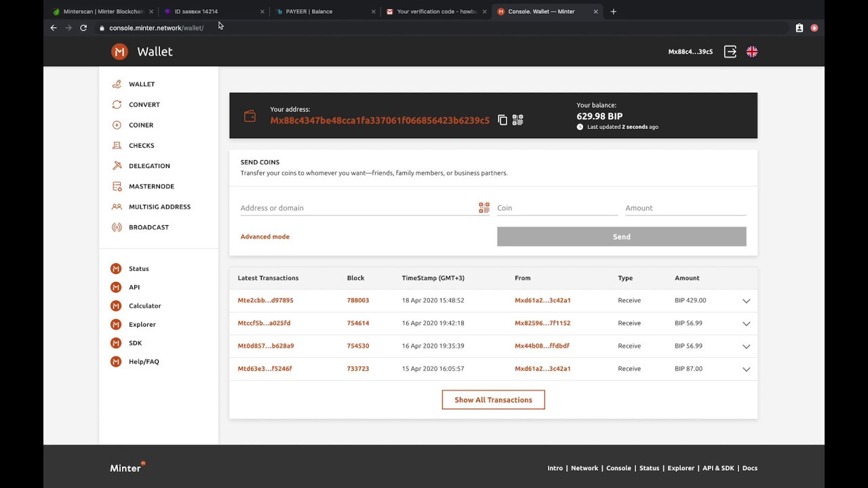Click full wallet address Mx88c4347be48...
868x488 pixels.
(x=380, y=121)
